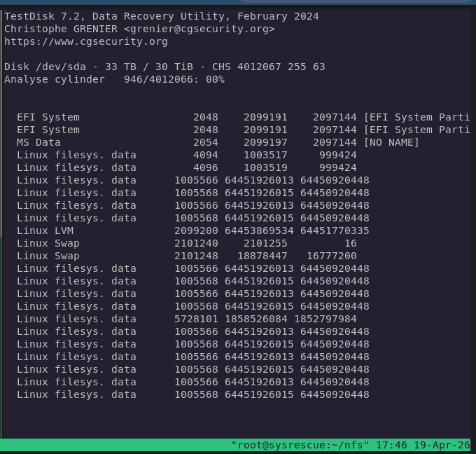The width and height of the screenshot is (476, 454).
Task: Click end sector '2101255'
Action: point(265,243)
